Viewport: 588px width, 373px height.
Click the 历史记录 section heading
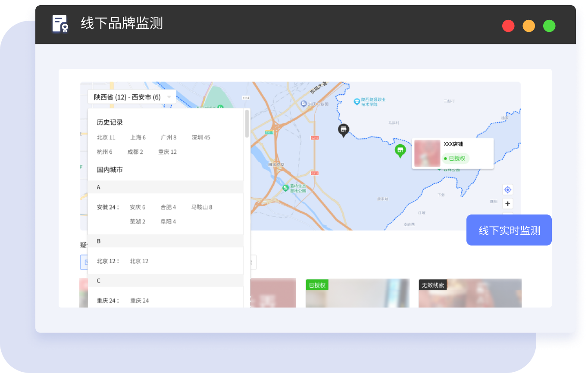(x=110, y=122)
